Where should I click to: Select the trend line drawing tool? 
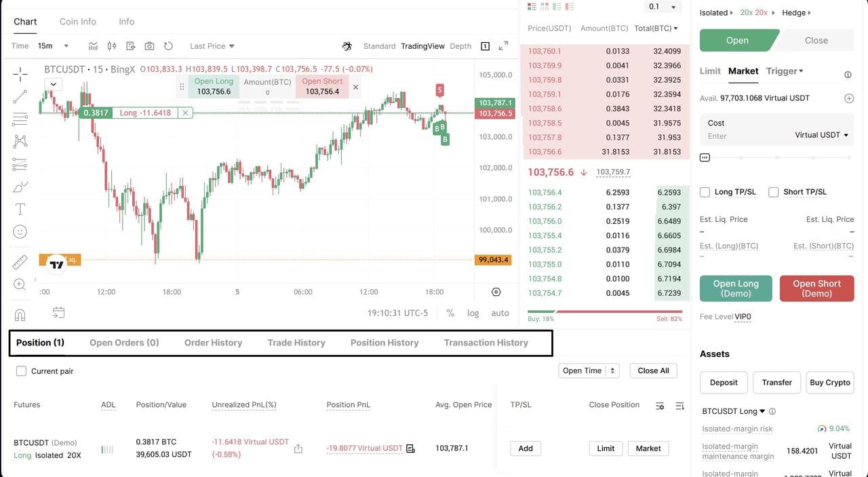pos(20,96)
